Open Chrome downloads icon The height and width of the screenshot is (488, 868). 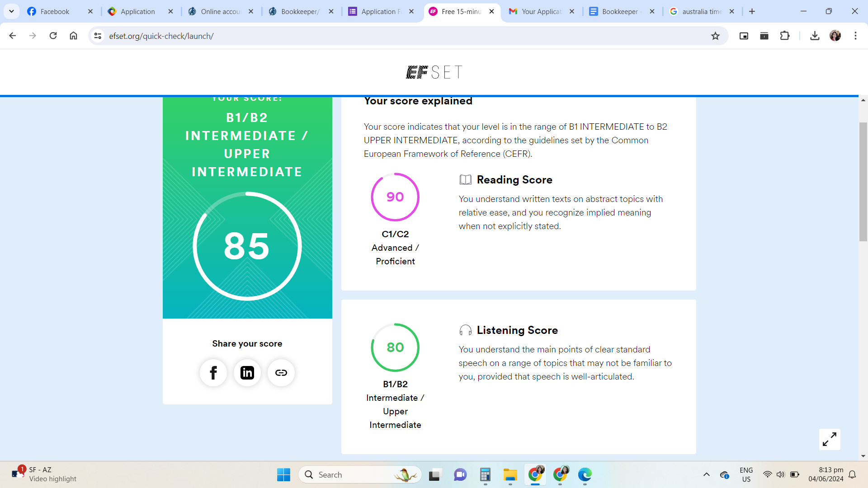815,36
